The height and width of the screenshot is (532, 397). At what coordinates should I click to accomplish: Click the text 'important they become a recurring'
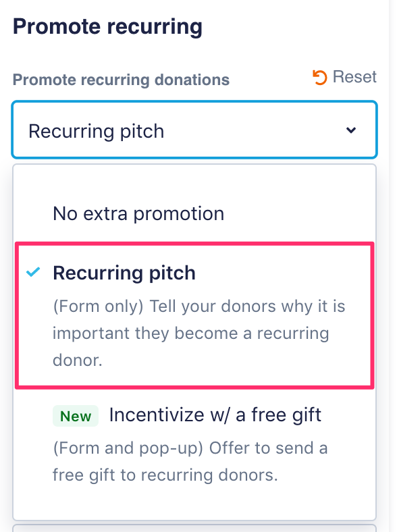pos(190,334)
